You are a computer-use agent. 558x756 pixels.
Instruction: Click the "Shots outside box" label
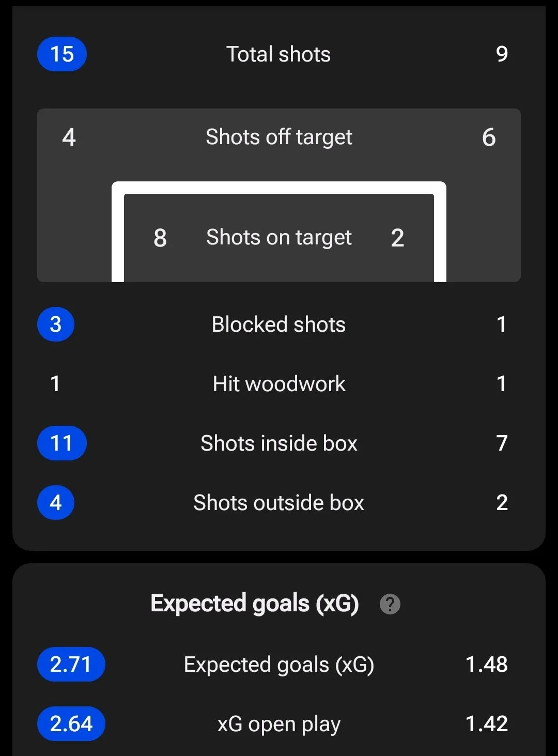coord(279,503)
